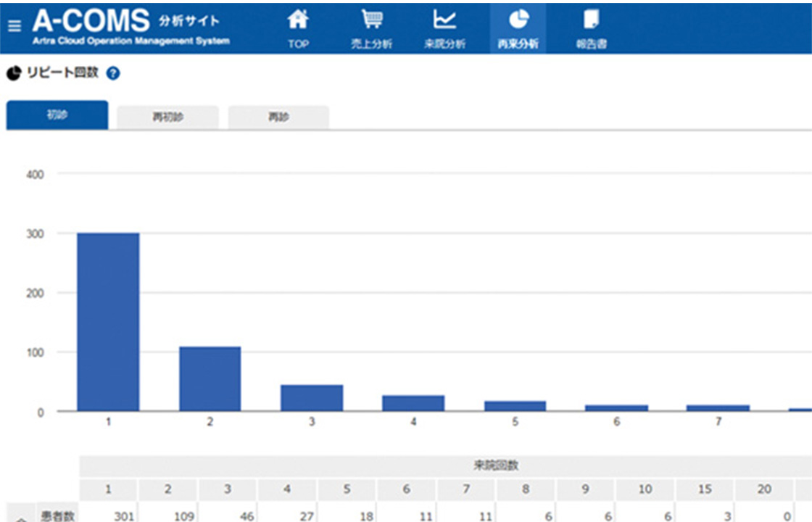Click the tallest bar for visit 1
Image resolution: width=812 pixels, height=522 pixels.
pos(108,322)
